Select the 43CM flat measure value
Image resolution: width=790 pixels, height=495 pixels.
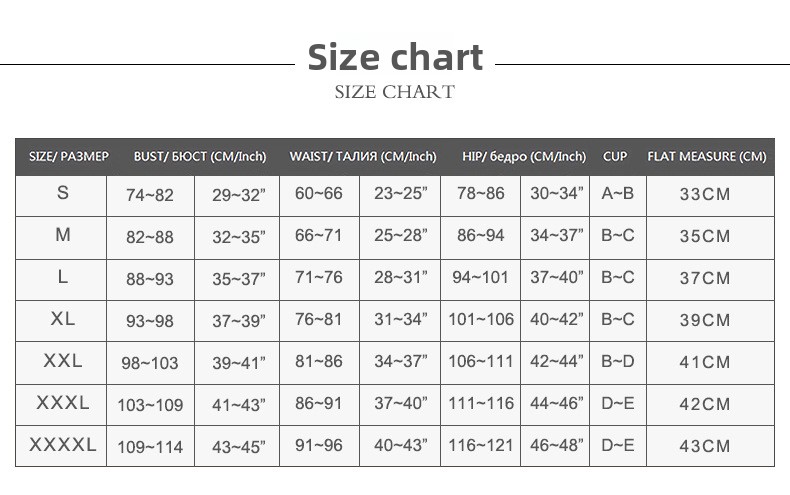tap(705, 446)
